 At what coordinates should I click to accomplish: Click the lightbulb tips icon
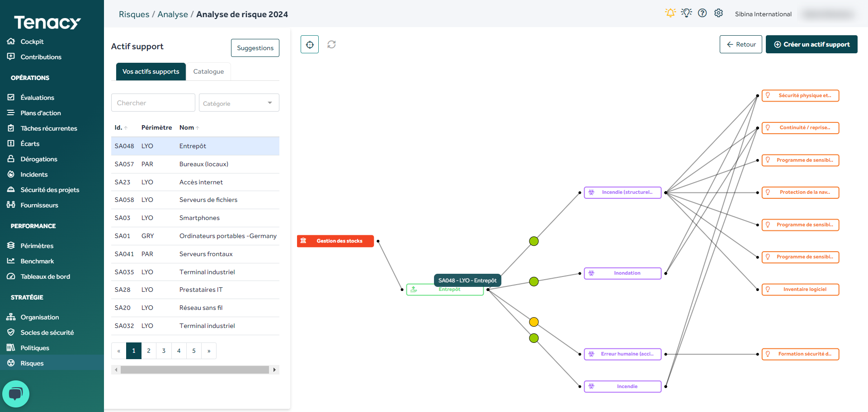tap(686, 13)
